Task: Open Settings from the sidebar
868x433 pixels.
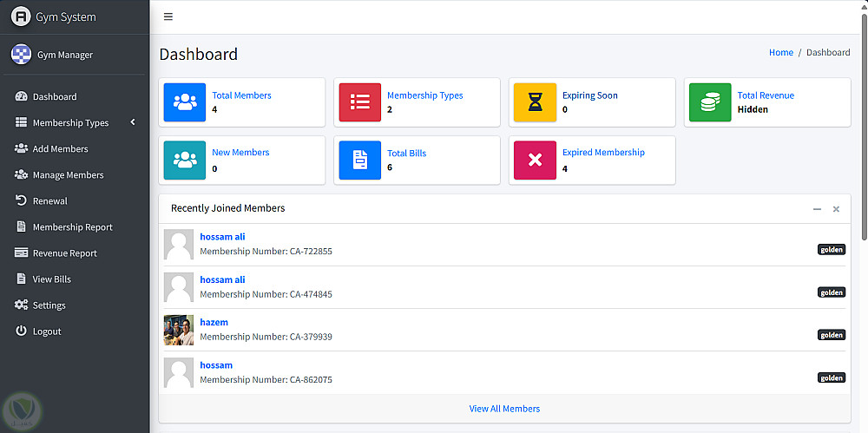Action: 49,305
